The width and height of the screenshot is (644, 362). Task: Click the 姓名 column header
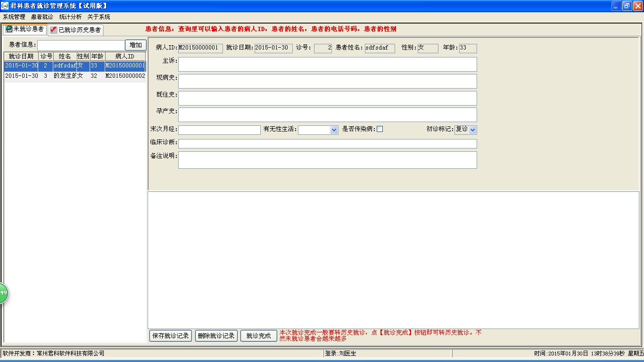(65, 57)
